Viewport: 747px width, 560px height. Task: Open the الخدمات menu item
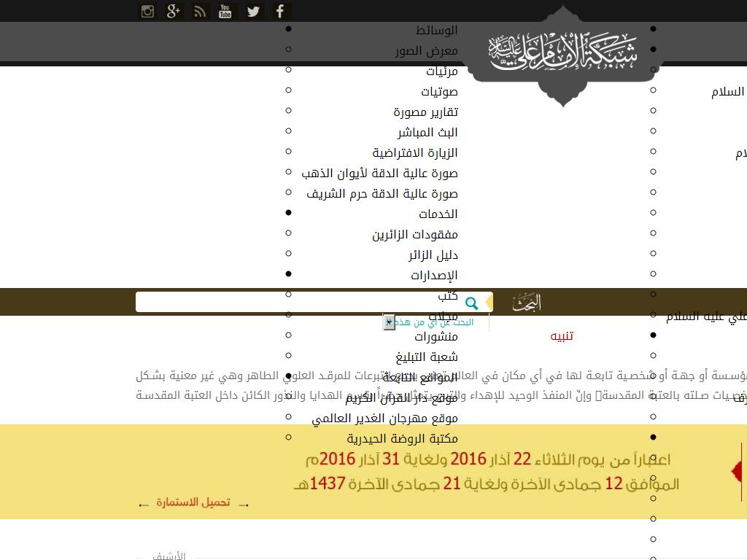pyautogui.click(x=438, y=214)
